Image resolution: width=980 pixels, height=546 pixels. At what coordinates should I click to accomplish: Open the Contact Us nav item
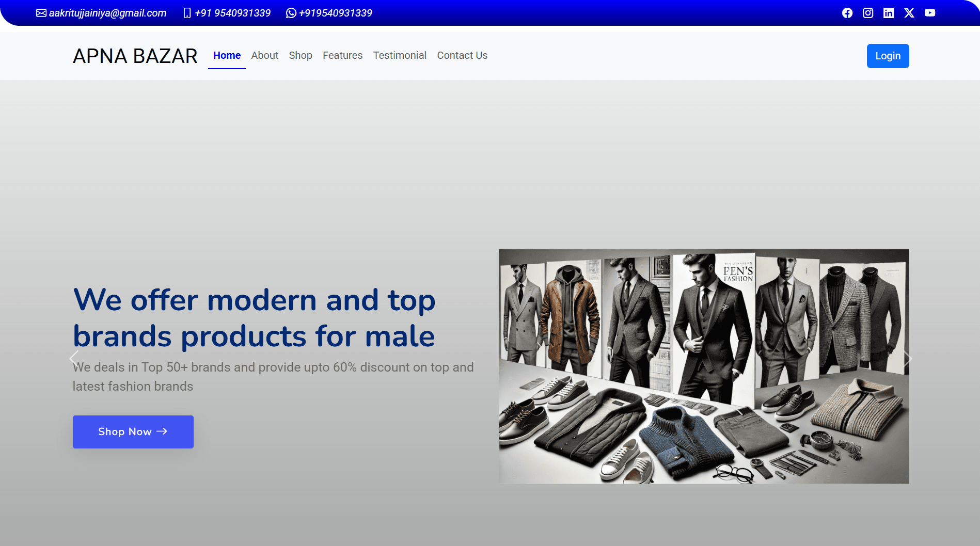pyautogui.click(x=462, y=55)
